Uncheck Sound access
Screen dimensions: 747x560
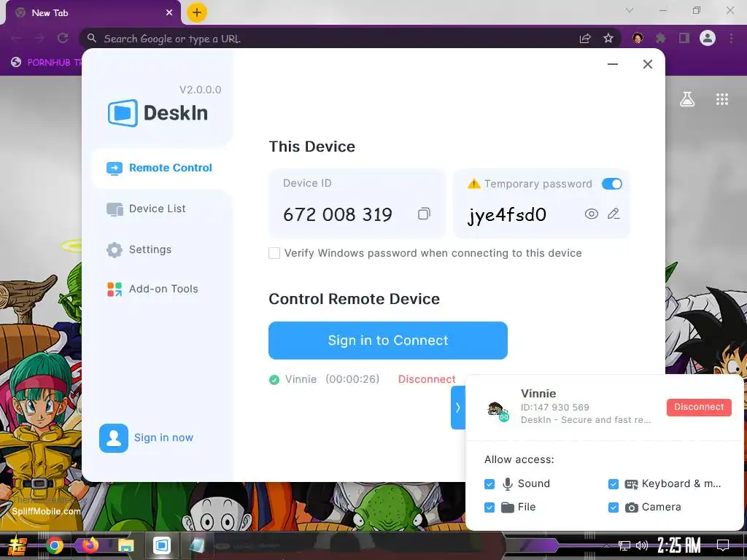point(489,484)
